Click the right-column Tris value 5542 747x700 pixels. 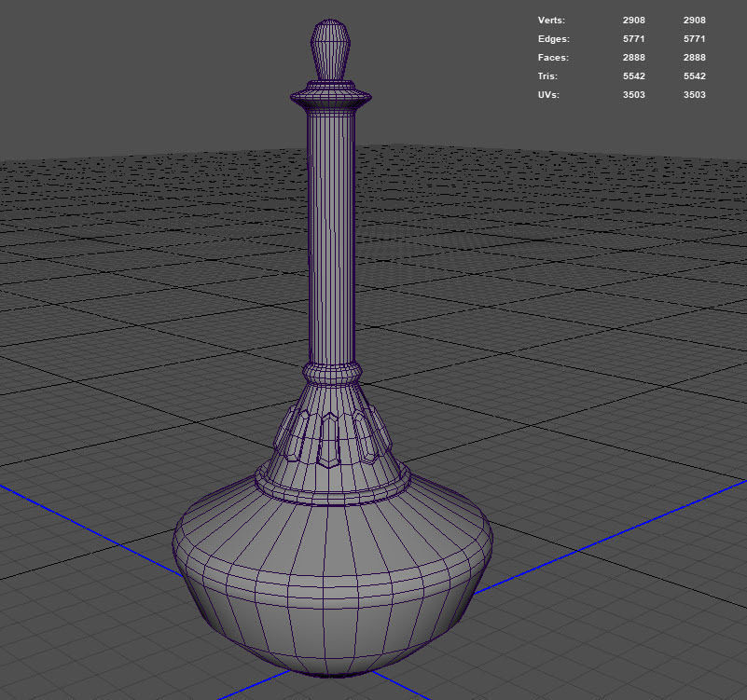click(x=694, y=75)
